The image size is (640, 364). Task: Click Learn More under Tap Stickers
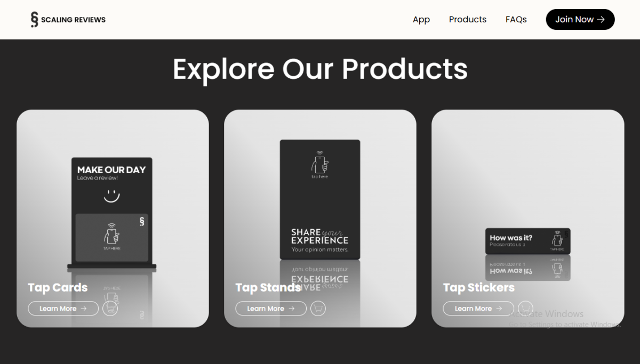(478, 309)
